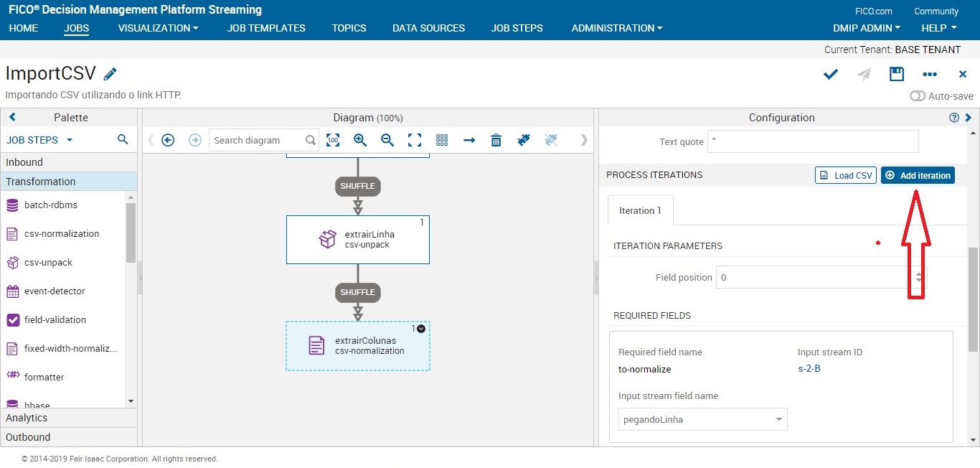Open Input stream field name dropdown
This screenshot has height=468, width=980.
[702, 419]
